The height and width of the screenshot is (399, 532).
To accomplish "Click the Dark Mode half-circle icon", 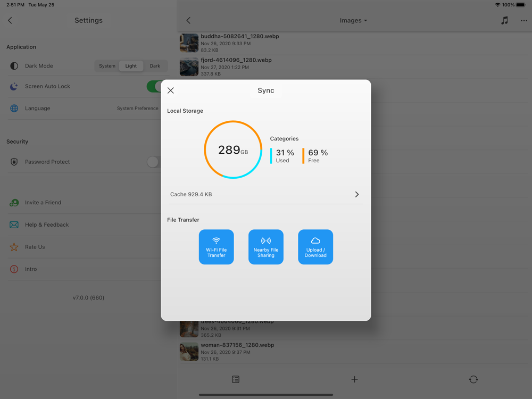I will [x=14, y=66].
